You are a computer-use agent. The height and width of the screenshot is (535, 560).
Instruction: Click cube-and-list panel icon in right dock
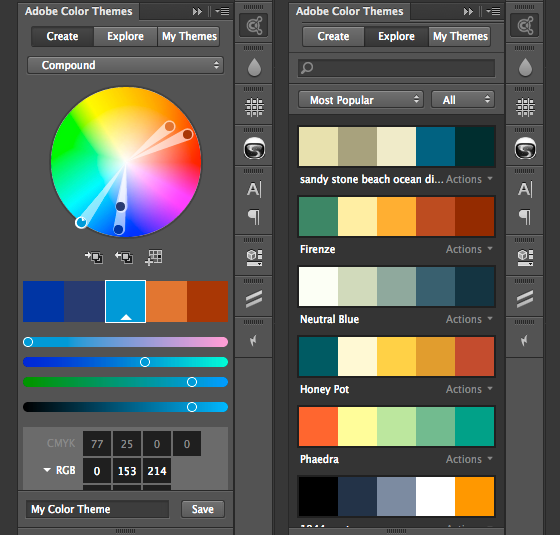pos(525,257)
